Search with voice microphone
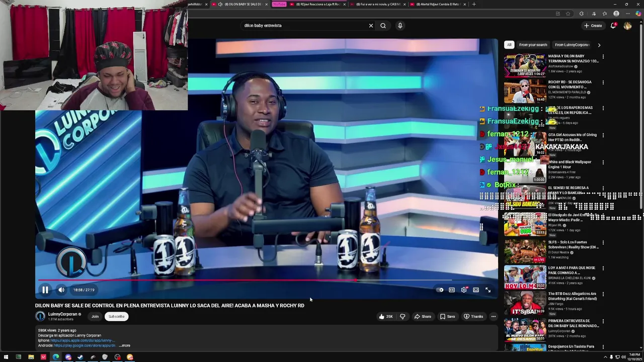Image resolution: width=644 pixels, height=362 pixels. point(400,26)
